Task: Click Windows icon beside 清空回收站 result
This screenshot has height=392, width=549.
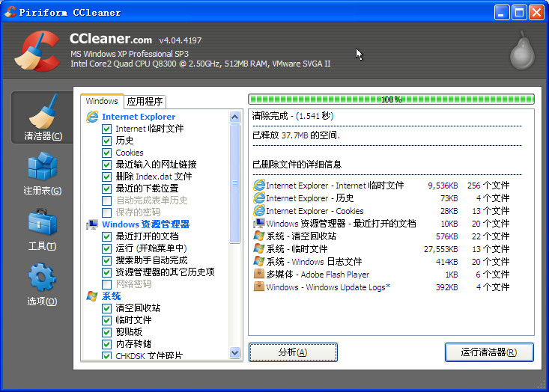Action: (x=259, y=236)
